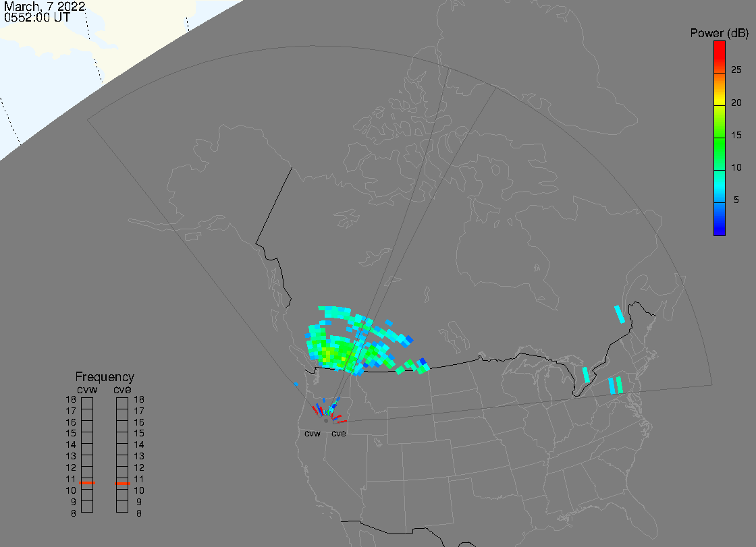Click the 18 label right of the cve scale
This screenshot has width=756, height=547.
pos(139,399)
